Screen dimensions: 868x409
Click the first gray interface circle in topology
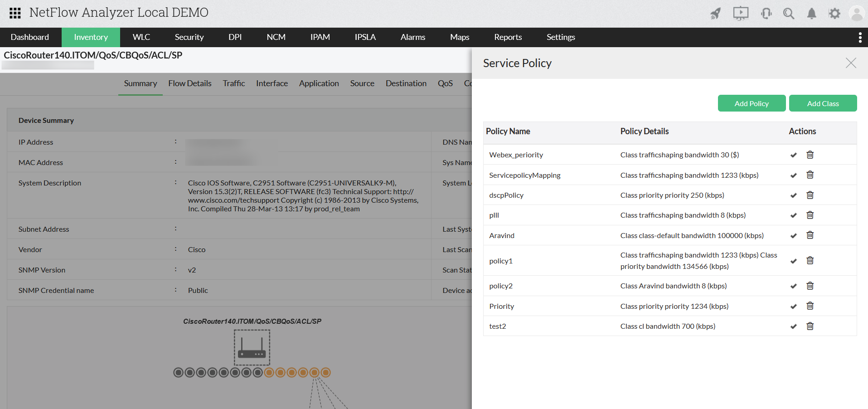(179, 373)
